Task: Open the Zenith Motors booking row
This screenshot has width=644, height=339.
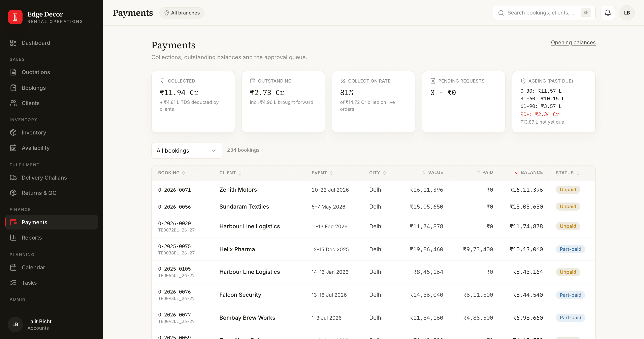Action: 373,190
